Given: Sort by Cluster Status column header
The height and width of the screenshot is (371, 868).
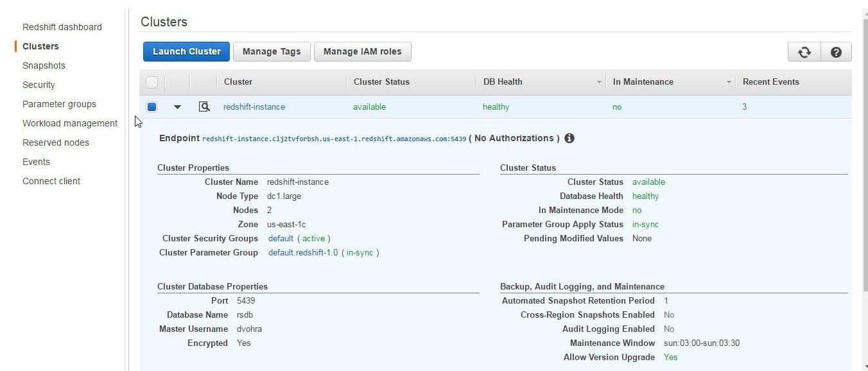Looking at the screenshot, I should pyautogui.click(x=381, y=82).
